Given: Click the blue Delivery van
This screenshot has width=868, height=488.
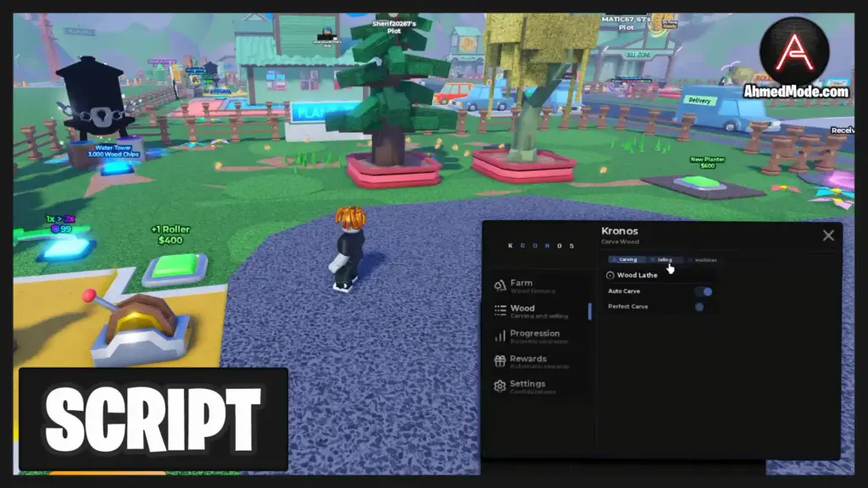Looking at the screenshot, I should click(728, 107).
